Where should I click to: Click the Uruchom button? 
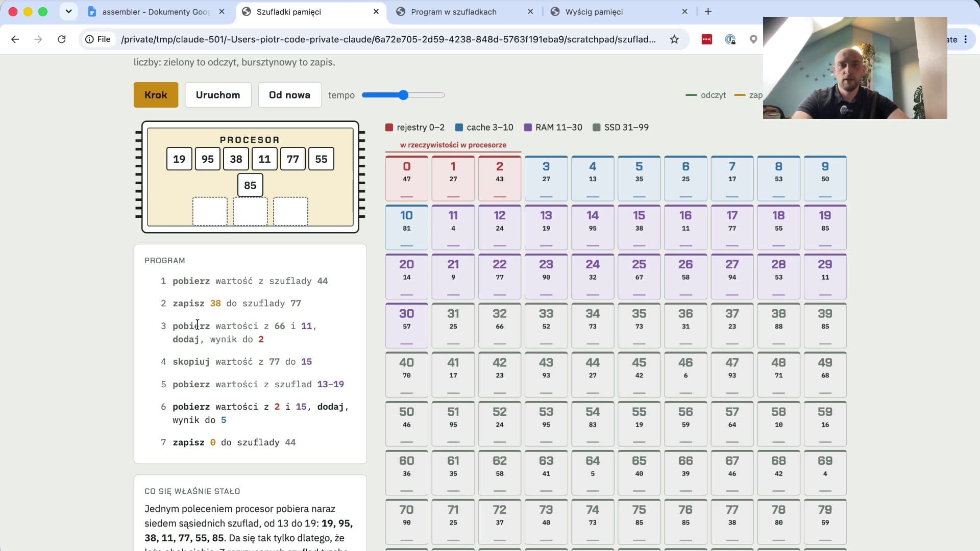click(218, 95)
